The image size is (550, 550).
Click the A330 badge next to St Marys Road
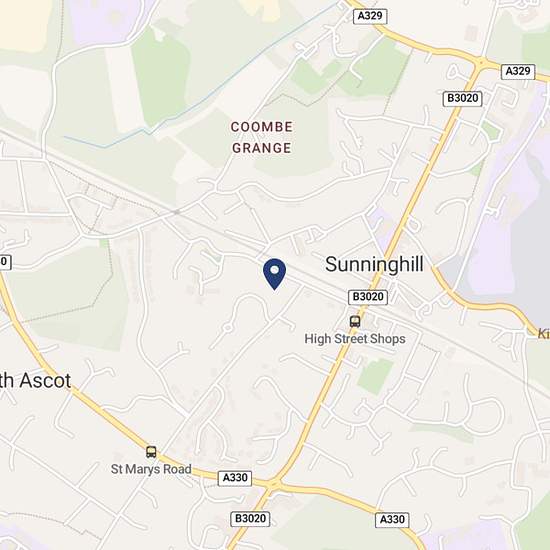(x=235, y=478)
